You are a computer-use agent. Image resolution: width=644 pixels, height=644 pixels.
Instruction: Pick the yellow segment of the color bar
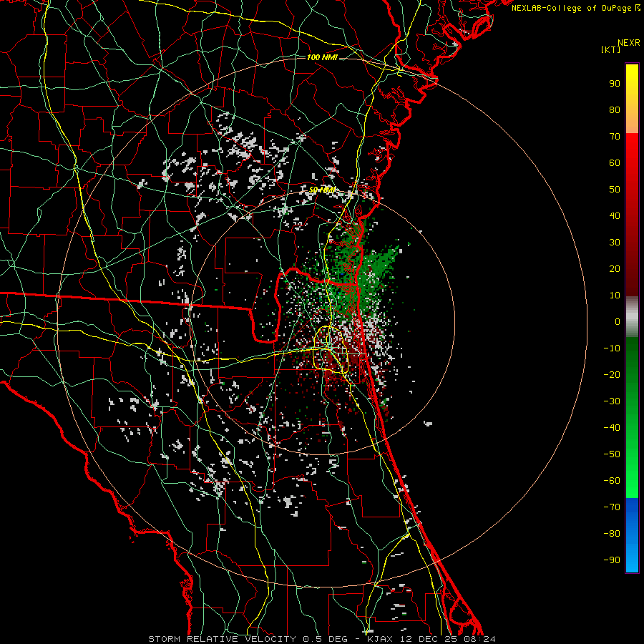click(632, 99)
